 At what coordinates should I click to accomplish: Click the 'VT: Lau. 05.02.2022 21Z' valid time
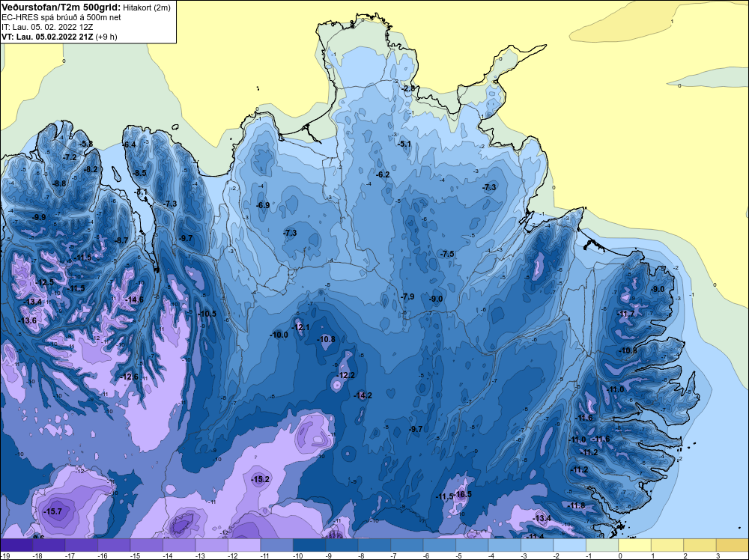tap(47, 36)
